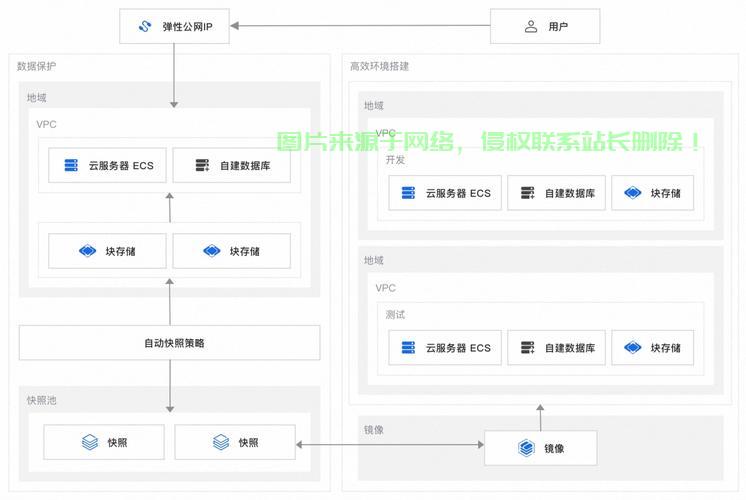Click the 自建数据库 icon in 数据保护 panel

(203, 166)
